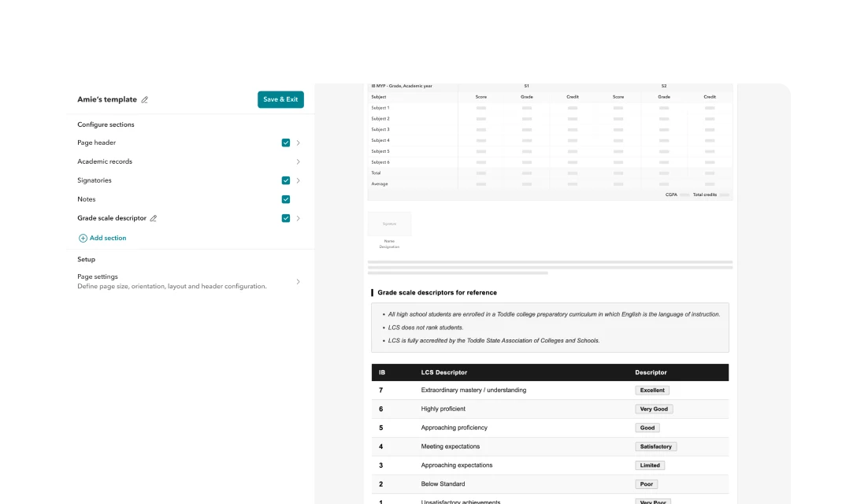Click Approaching proficiency cell
857x504 pixels.
[x=454, y=428]
